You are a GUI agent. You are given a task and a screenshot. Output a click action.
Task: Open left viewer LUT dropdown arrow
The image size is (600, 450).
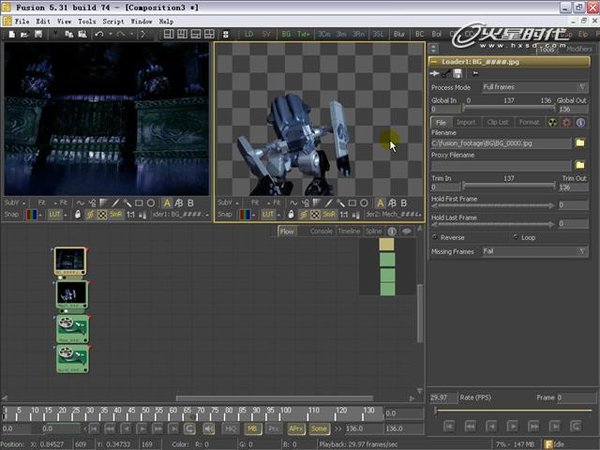[x=65, y=215]
